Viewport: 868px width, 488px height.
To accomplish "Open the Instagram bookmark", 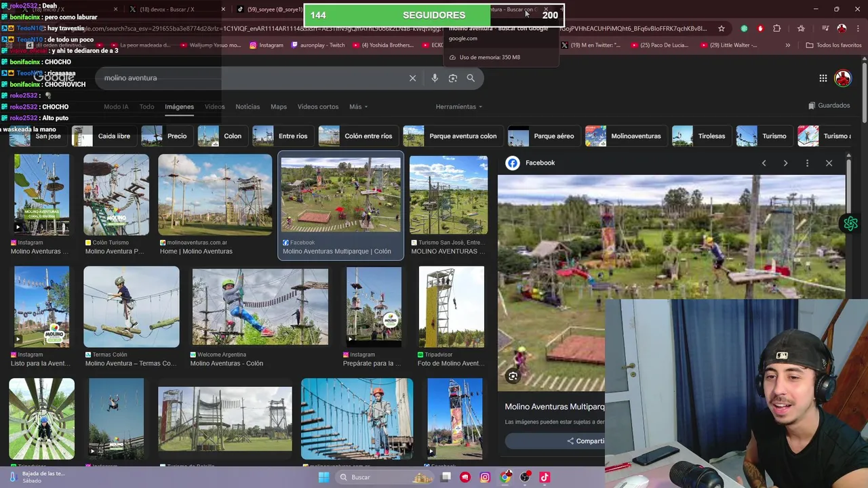I will coord(267,45).
